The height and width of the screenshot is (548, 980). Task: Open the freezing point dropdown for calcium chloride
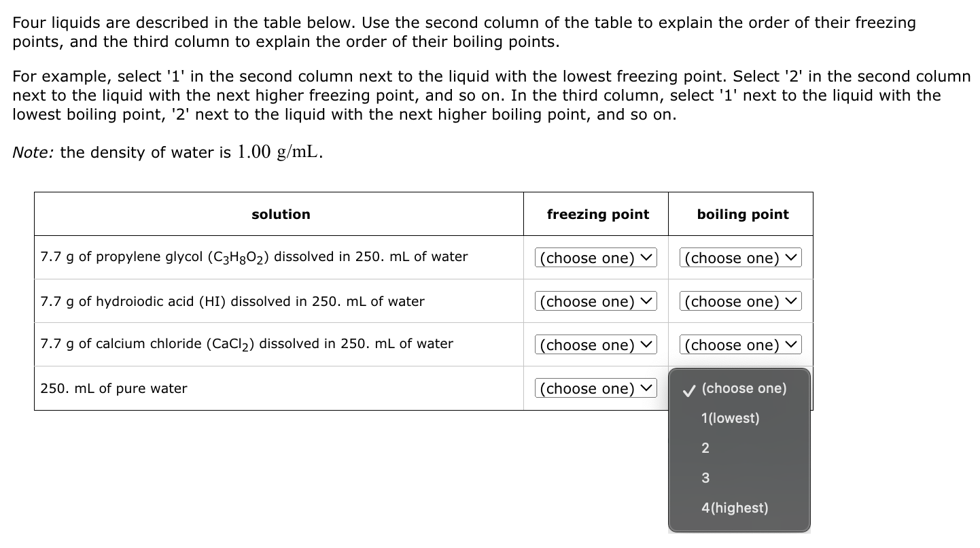tap(596, 345)
